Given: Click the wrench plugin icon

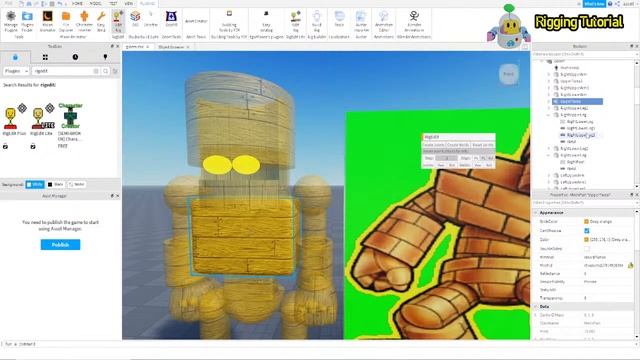Looking at the screenshot, I should click(101, 21).
